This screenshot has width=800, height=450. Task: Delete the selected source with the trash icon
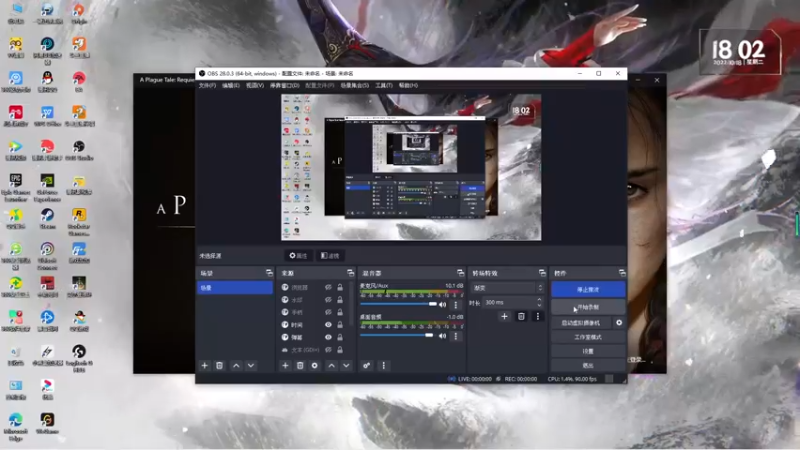click(300, 365)
